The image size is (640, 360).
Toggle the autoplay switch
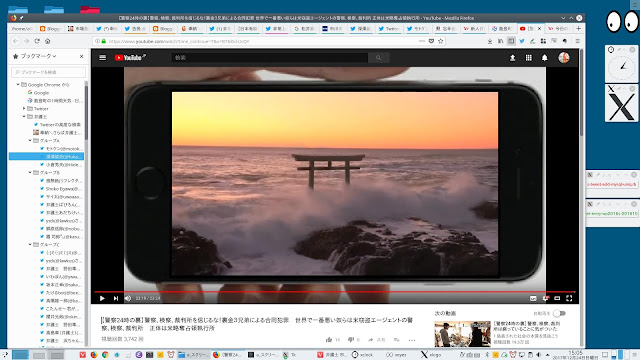pyautogui.click(x=560, y=313)
